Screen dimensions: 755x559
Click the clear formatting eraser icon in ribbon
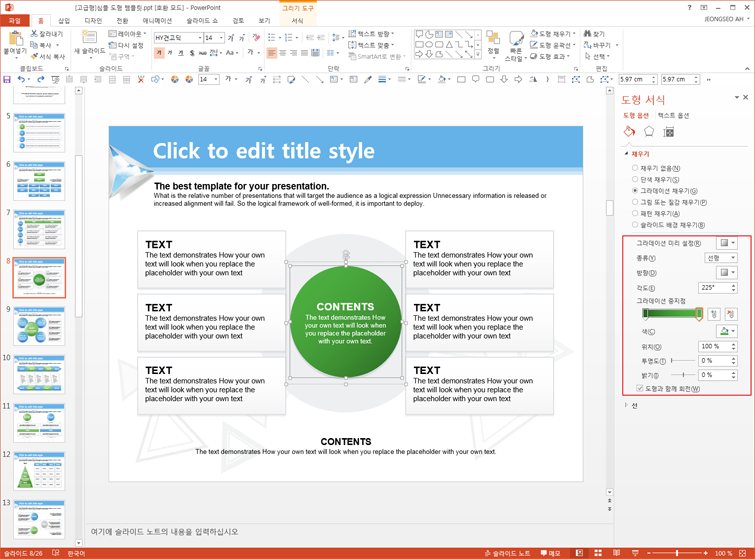(256, 37)
